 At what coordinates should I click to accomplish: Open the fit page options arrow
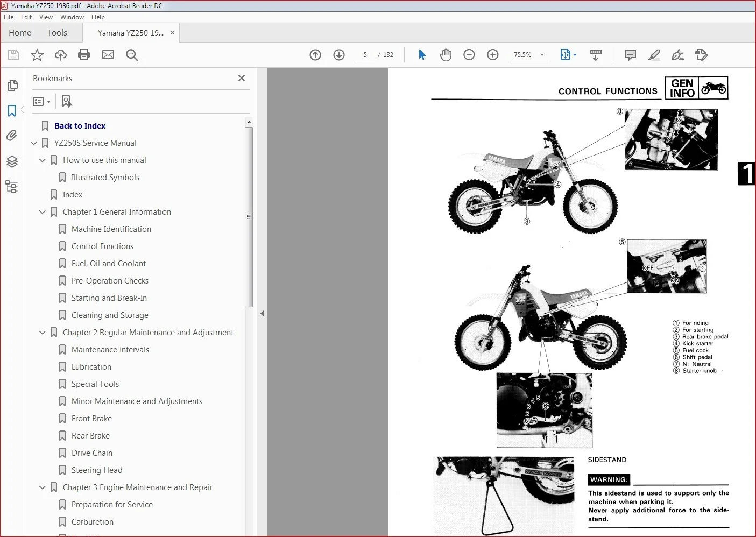575,55
